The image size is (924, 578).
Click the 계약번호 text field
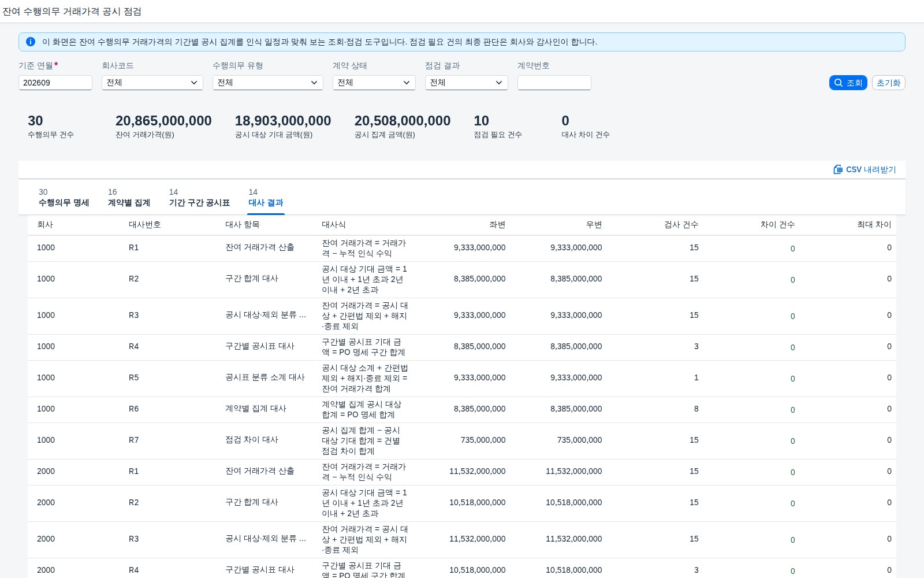tap(554, 83)
